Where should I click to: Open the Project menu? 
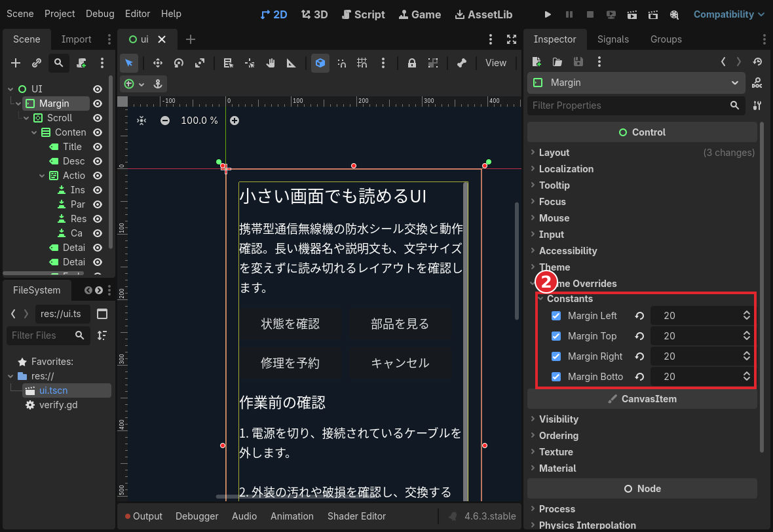(60, 14)
